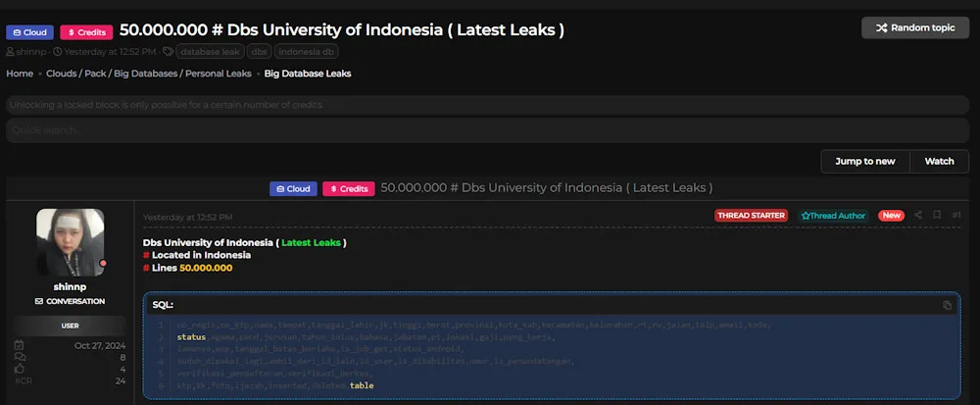Click the '50.000.000' lines count text
The width and height of the screenshot is (980, 405).
click(206, 268)
